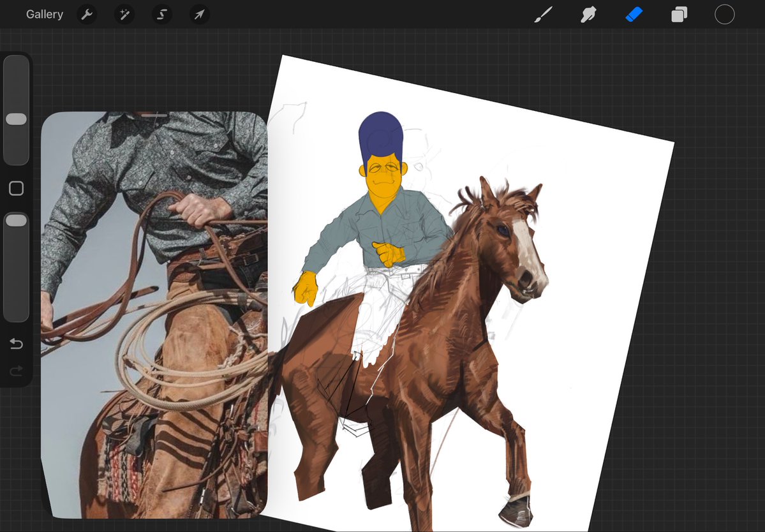Open the active color picker circle

pyautogui.click(x=725, y=15)
